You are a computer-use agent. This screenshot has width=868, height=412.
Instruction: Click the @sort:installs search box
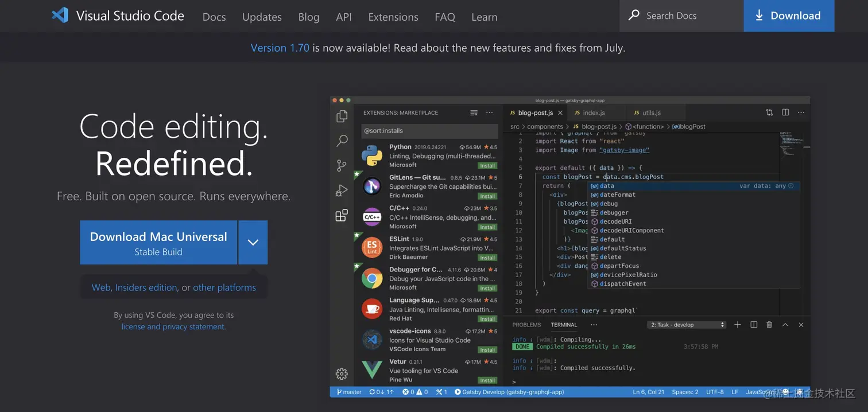(429, 131)
